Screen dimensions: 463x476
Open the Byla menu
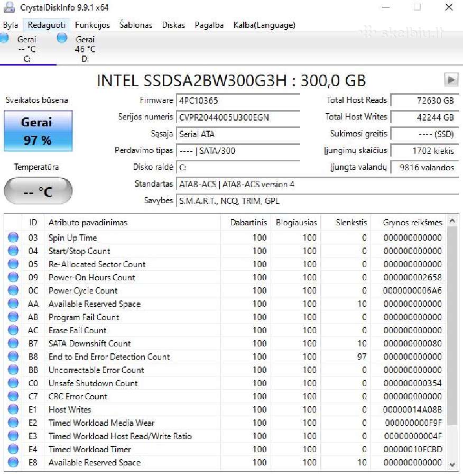[11, 25]
